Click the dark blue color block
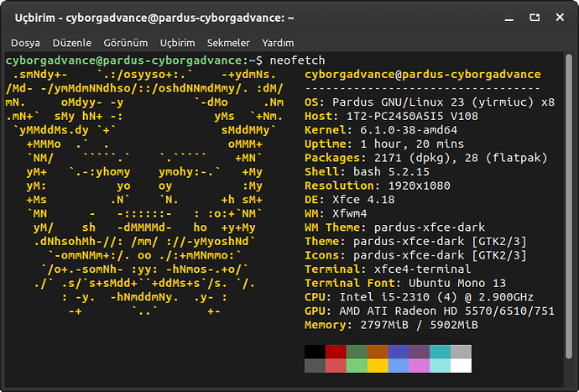This screenshot has width=579, height=392. pyautogui.click(x=399, y=352)
